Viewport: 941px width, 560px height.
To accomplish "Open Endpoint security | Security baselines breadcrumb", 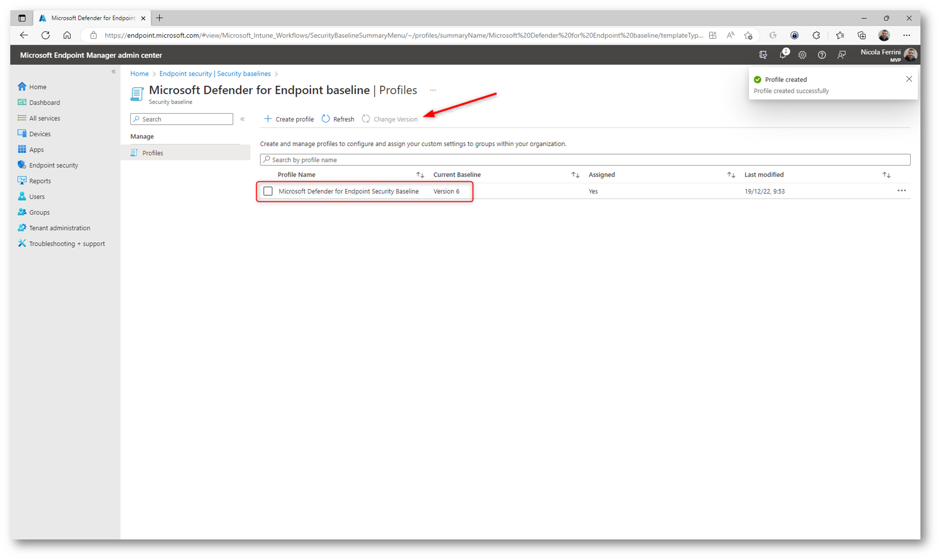I will (215, 74).
